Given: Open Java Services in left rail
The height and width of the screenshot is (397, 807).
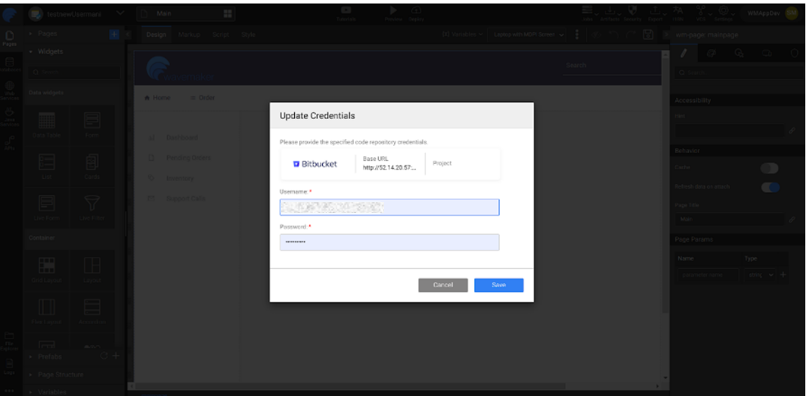Looking at the screenshot, I should click(x=9, y=117).
